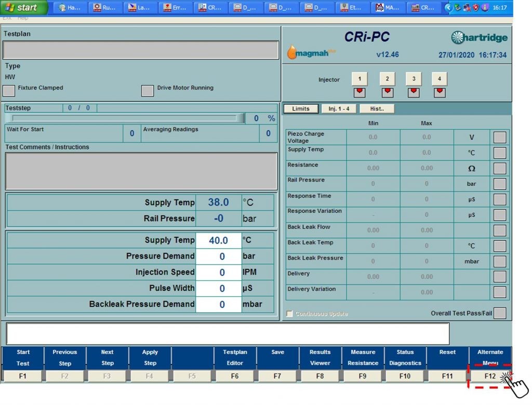This screenshot has height=405, width=532.
Task: Tick the Rail Pressure limits row checkbox
Action: 499,184
